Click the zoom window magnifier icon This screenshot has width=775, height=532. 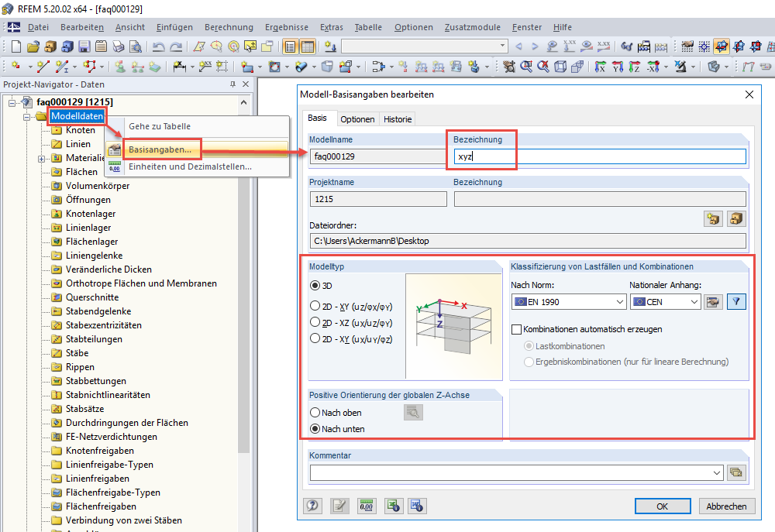526,66
